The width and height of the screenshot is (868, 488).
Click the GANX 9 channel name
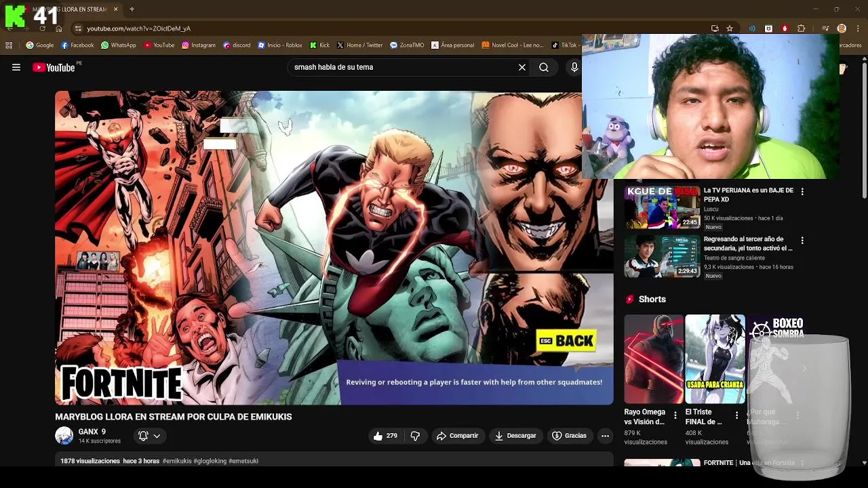[92, 432]
